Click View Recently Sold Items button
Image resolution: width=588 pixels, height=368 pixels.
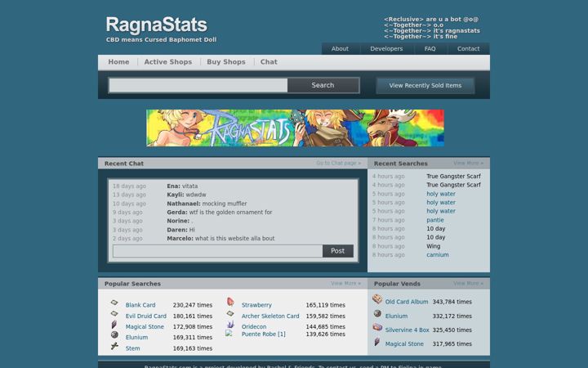click(x=425, y=86)
